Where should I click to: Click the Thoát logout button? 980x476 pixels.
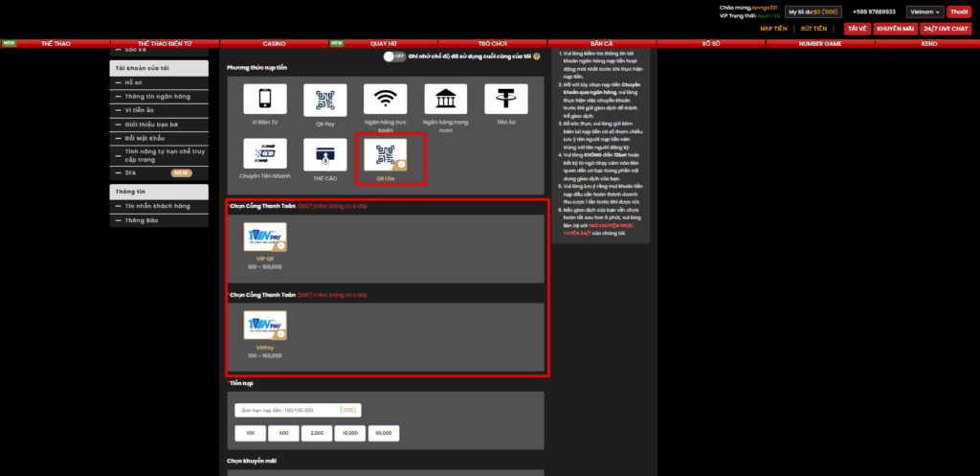959,11
